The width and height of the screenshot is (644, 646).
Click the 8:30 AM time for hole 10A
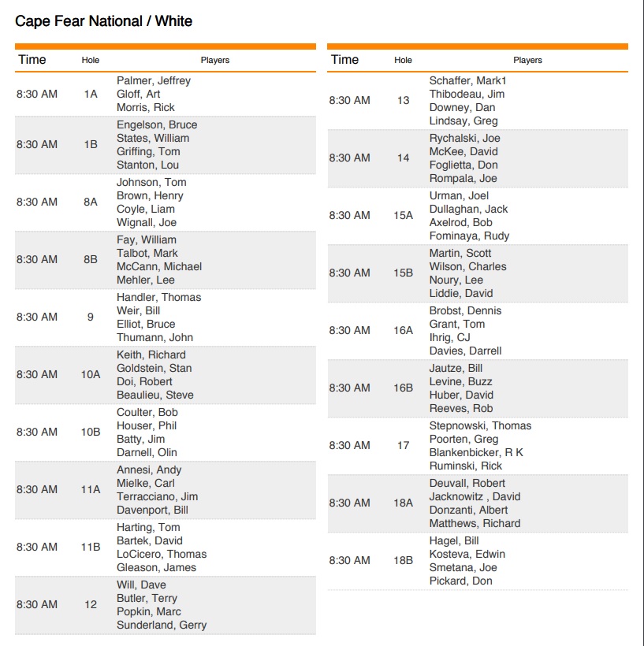tap(37, 375)
